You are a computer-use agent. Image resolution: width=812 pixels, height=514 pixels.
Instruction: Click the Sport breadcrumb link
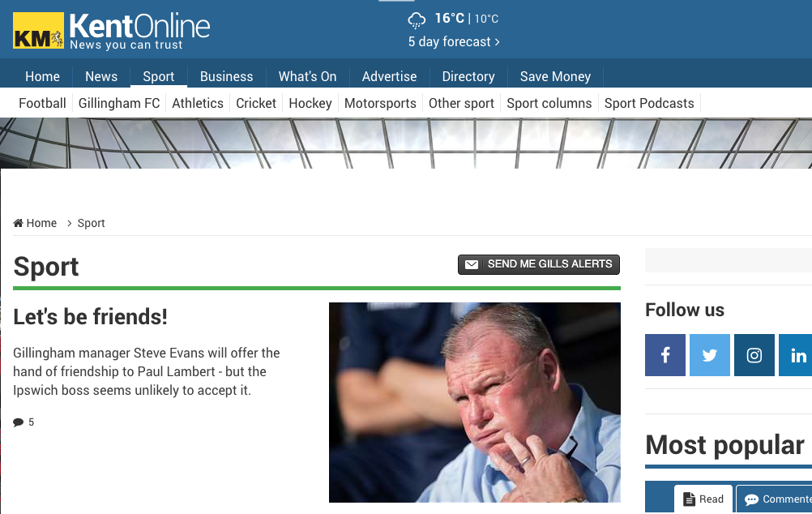91,223
